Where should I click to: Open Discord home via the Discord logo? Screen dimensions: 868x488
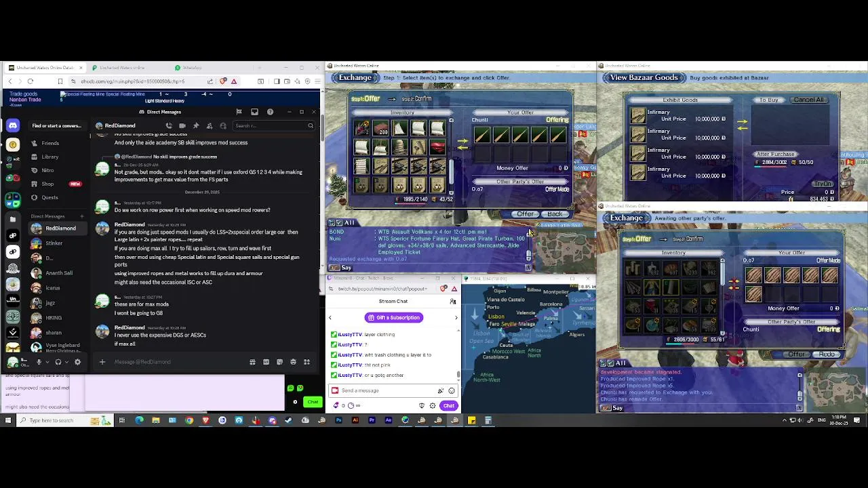tap(13, 125)
